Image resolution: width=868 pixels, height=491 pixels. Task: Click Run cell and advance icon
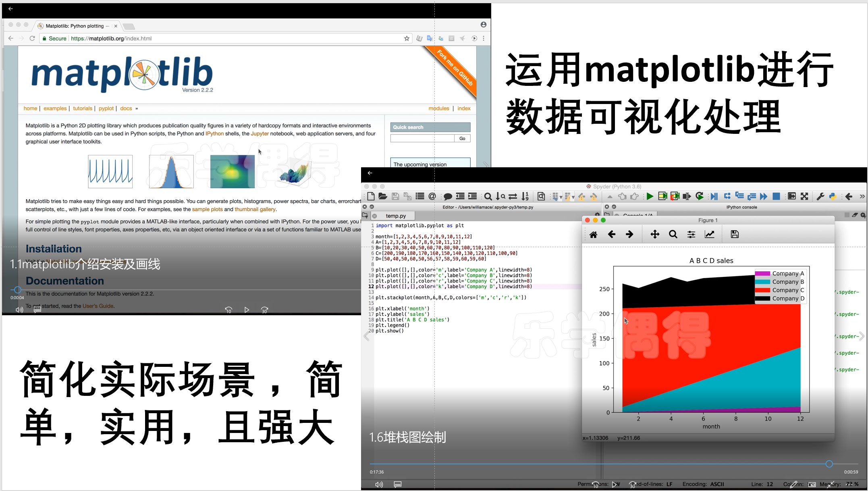pyautogui.click(x=675, y=196)
